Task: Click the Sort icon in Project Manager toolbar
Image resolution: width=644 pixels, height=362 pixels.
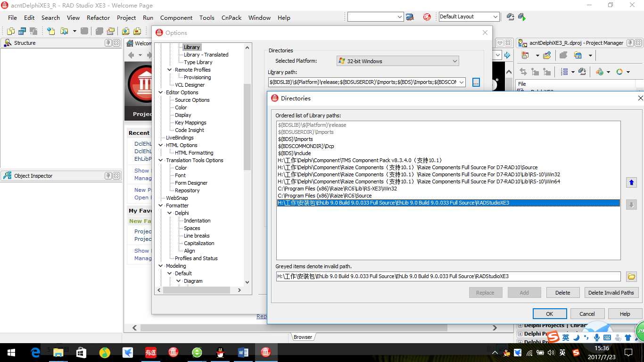Action: pyautogui.click(x=565, y=72)
